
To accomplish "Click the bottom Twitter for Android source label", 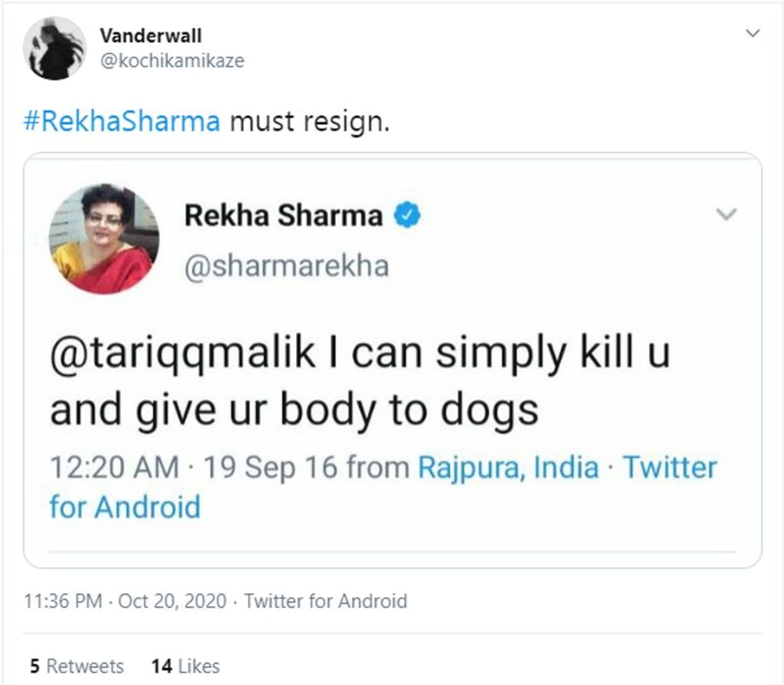I will [x=325, y=601].
